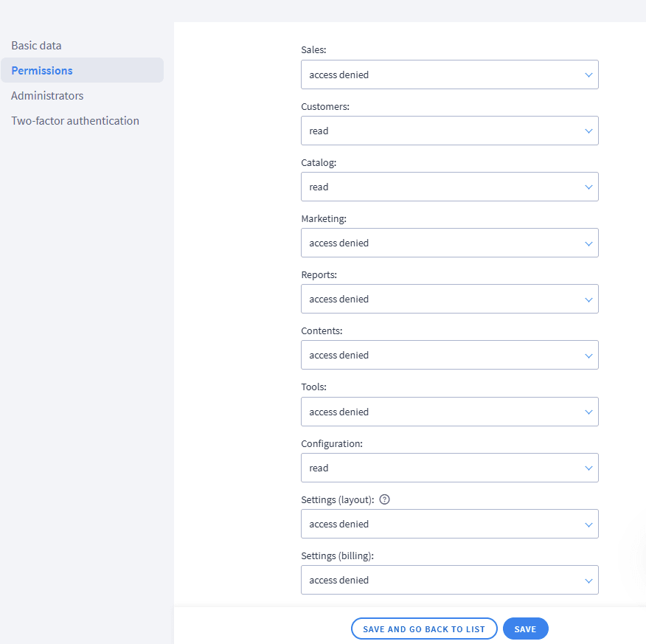Open the Administrators section
The height and width of the screenshot is (644, 646).
47,96
